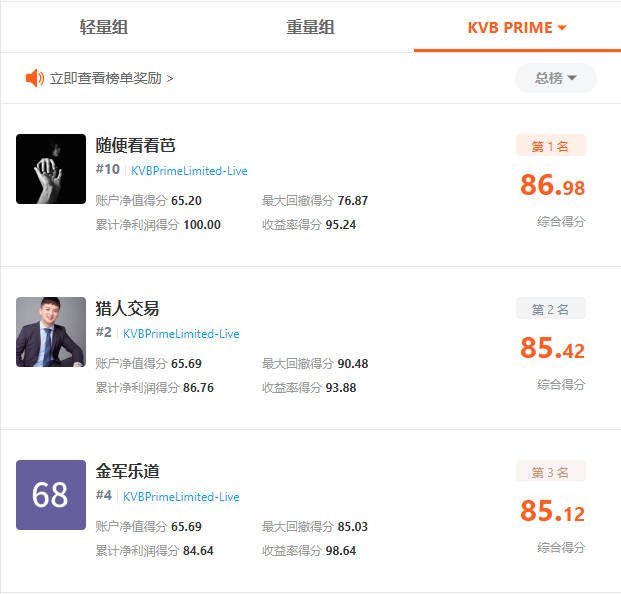Open 随便看看芭's black-and-white avatar
Image resolution: width=621 pixels, height=594 pixels.
point(51,169)
